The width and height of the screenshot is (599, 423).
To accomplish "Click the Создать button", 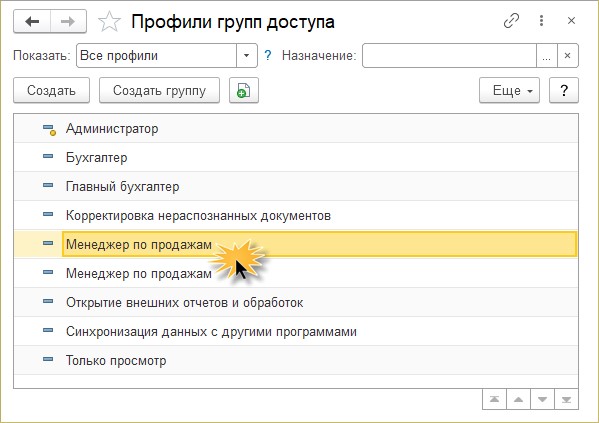I will [x=52, y=91].
